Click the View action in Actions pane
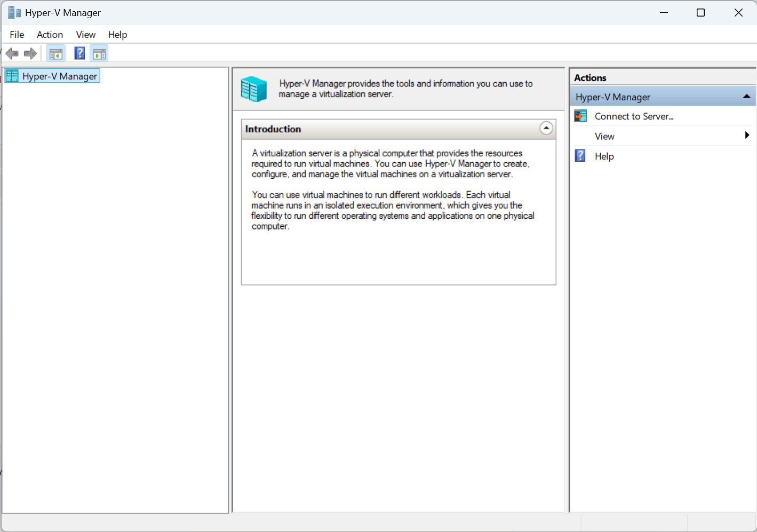This screenshot has width=757, height=532. click(604, 136)
